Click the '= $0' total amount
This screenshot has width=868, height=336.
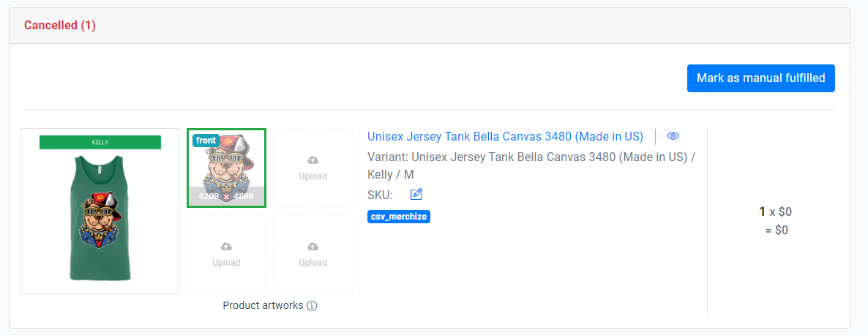point(776,230)
